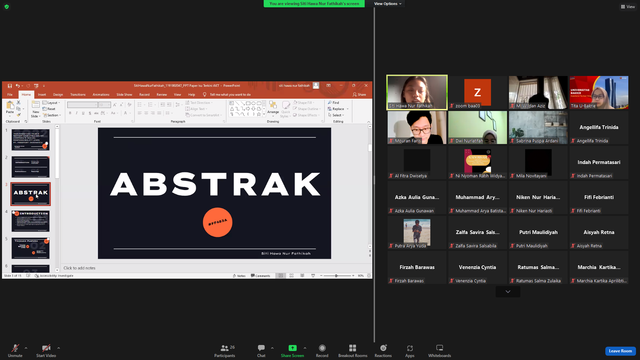Screen dimensions: 640x360
Task: Click the zoom slider in PowerPoint status bar
Action: (x=337, y=276)
